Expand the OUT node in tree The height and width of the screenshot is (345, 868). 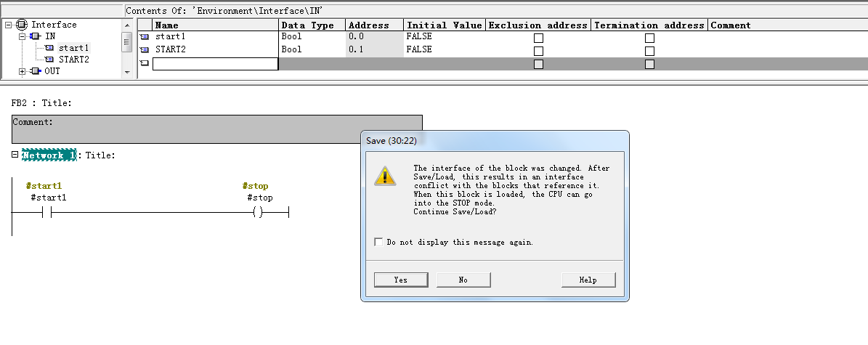point(23,71)
